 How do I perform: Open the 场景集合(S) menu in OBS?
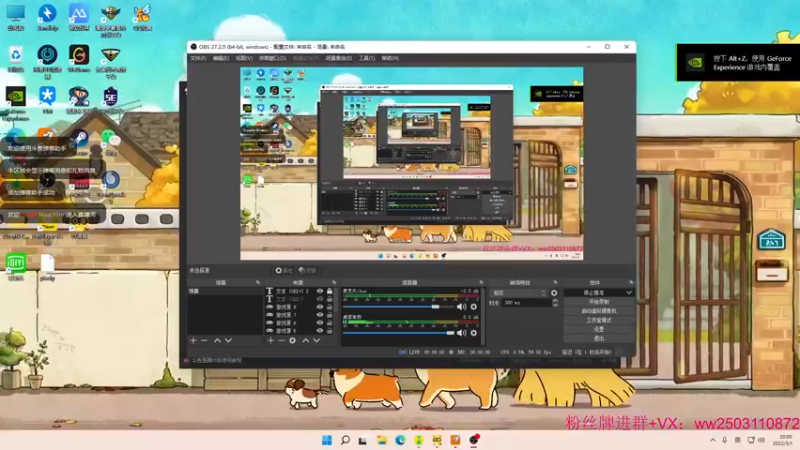(x=339, y=58)
